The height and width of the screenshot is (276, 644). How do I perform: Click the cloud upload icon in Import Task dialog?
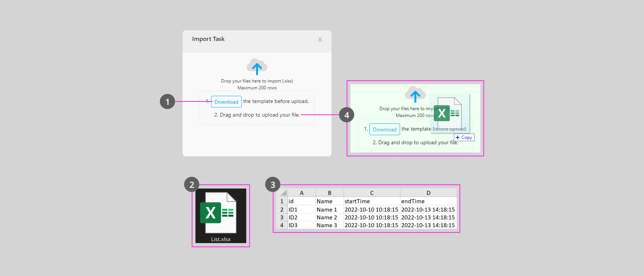(257, 67)
